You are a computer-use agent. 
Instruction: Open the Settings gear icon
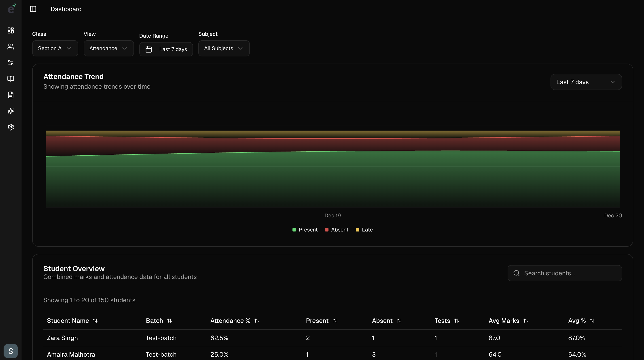coord(11,127)
